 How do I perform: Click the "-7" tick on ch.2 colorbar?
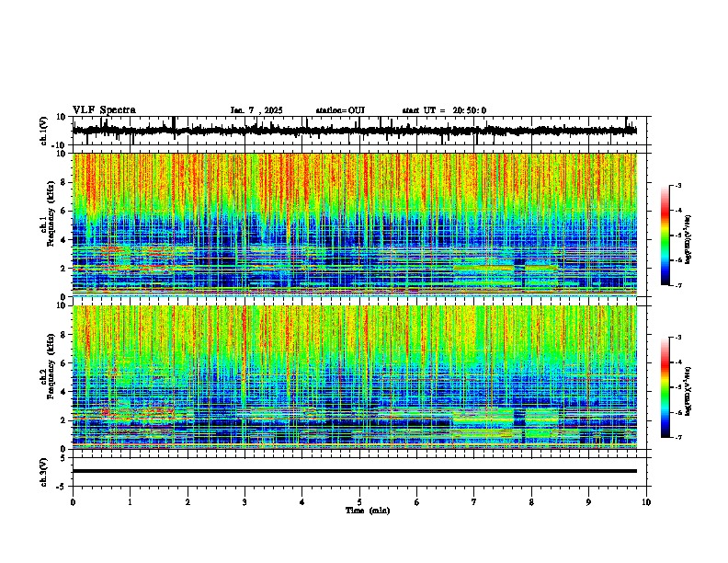pos(677,438)
